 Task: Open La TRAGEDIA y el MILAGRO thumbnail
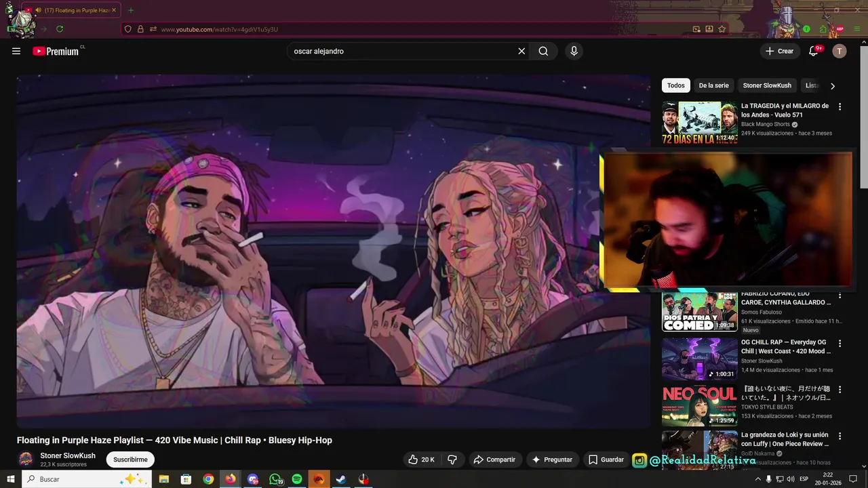click(x=700, y=123)
